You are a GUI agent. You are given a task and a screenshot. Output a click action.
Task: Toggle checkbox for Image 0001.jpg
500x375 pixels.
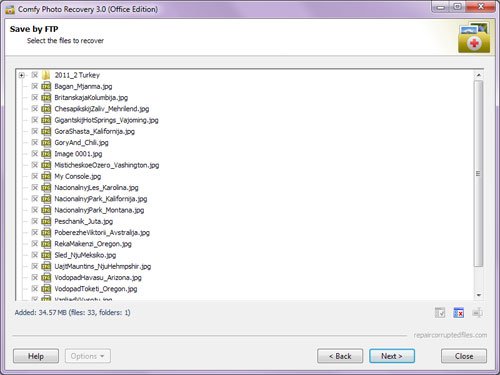[35, 154]
